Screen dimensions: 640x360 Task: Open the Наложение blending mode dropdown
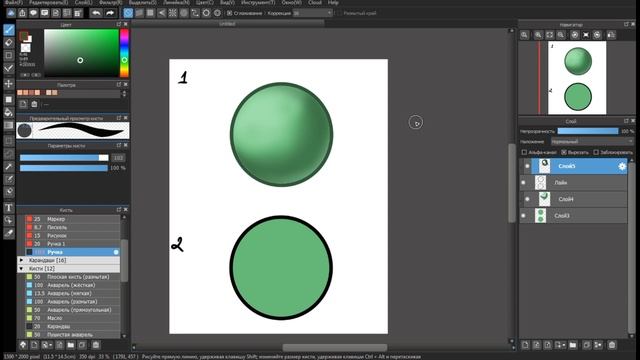(x=592, y=142)
